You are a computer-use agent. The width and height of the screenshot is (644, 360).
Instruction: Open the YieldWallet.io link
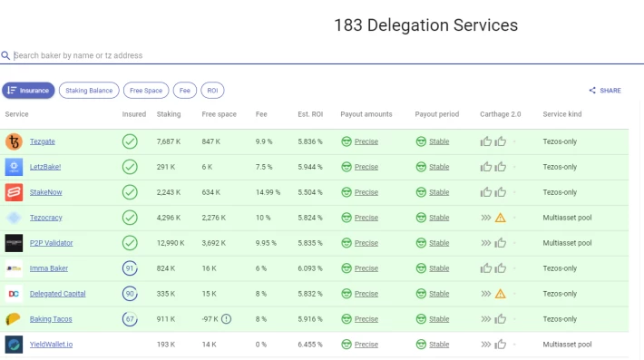coord(51,345)
